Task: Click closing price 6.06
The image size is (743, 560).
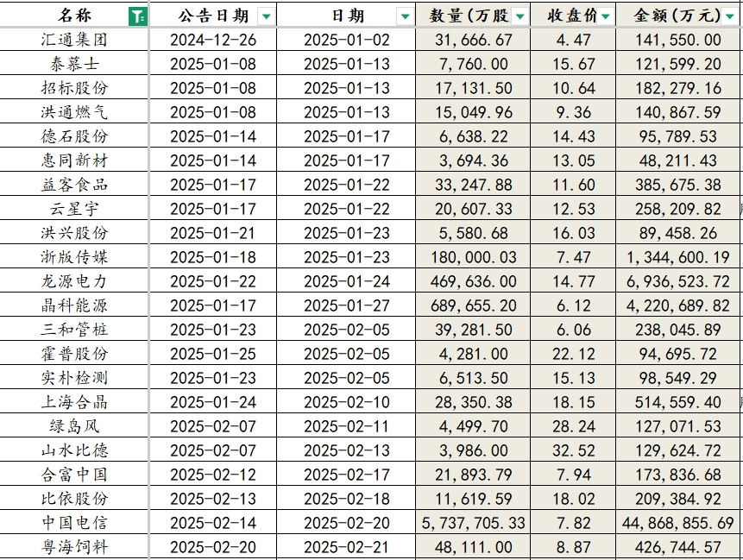Action: click(x=573, y=330)
